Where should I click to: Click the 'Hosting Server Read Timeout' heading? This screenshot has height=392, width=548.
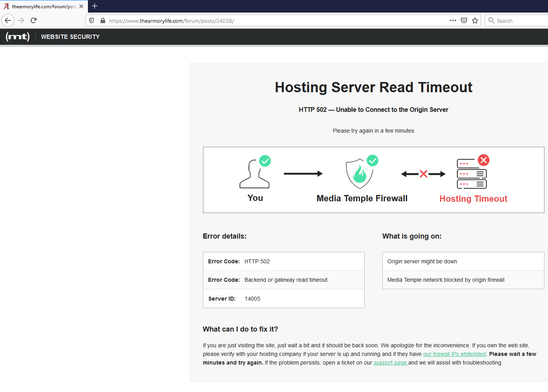374,87
